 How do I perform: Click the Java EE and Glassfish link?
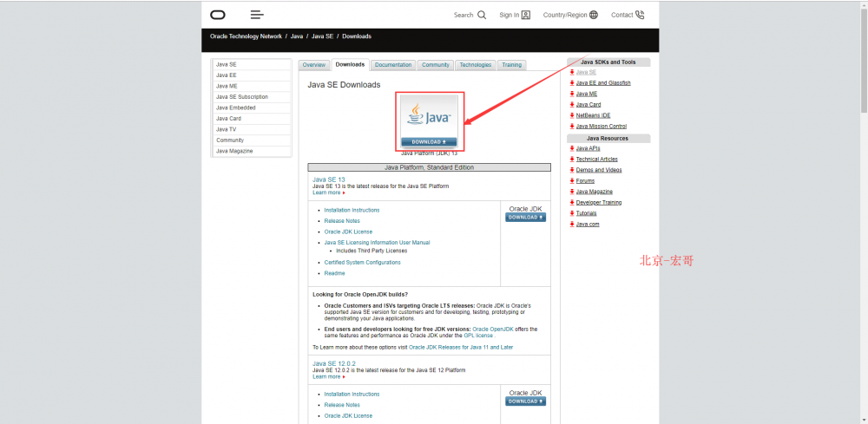[x=603, y=83]
